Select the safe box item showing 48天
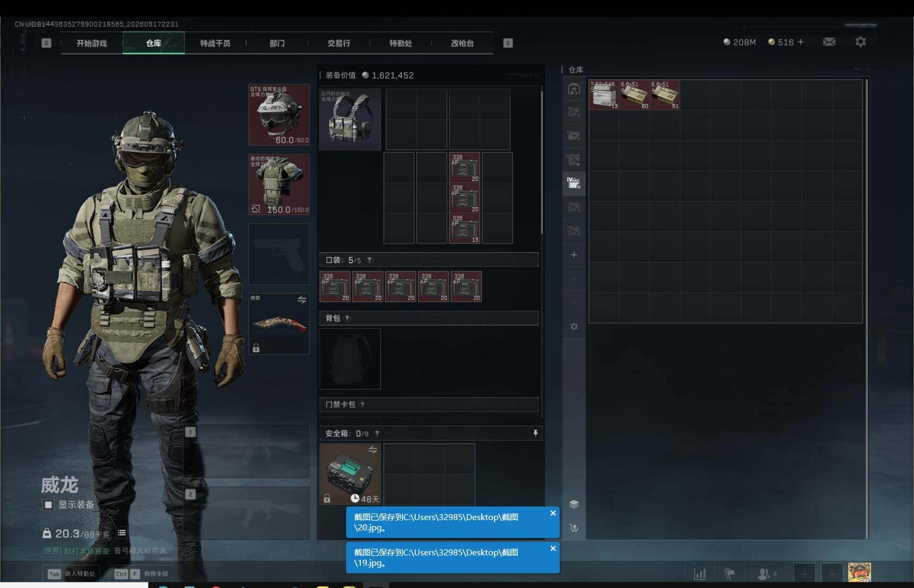Image resolution: width=914 pixels, height=588 pixels. (x=350, y=474)
